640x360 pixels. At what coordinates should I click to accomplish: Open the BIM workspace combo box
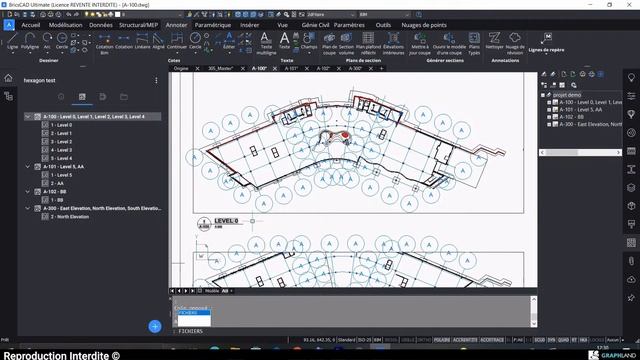384,15
